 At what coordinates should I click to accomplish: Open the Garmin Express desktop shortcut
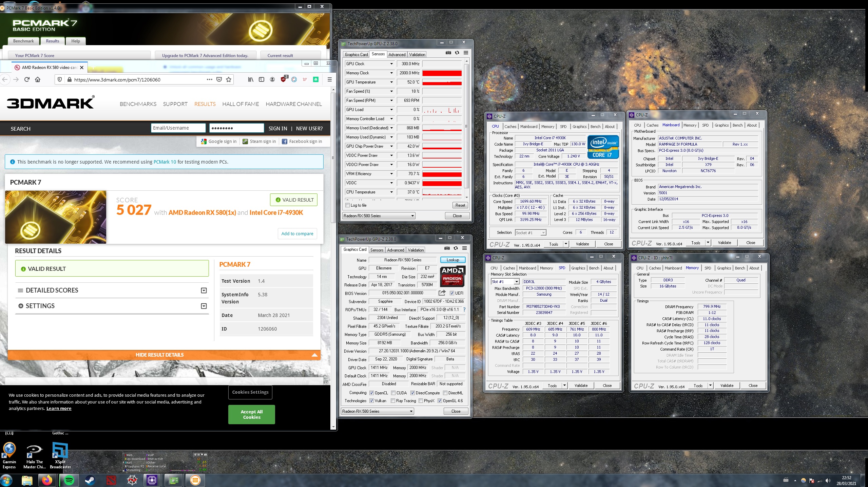[9, 455]
